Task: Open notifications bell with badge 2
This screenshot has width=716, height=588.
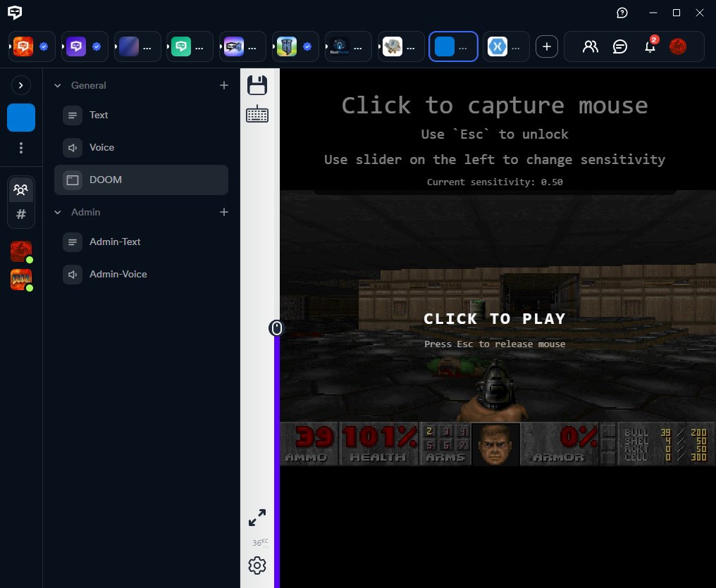Action: (x=650, y=46)
